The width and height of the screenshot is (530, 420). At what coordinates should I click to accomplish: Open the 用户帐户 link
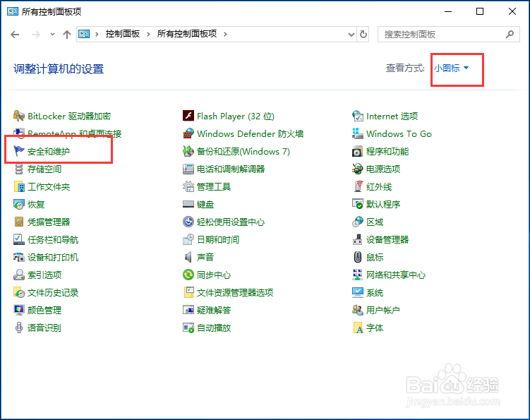click(x=383, y=310)
